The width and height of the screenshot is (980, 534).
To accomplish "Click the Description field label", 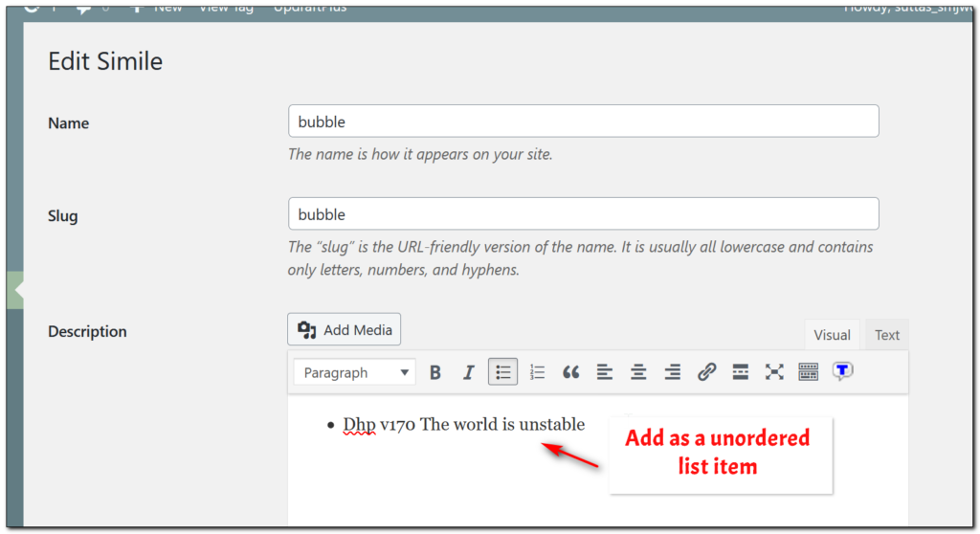I will pos(87,331).
